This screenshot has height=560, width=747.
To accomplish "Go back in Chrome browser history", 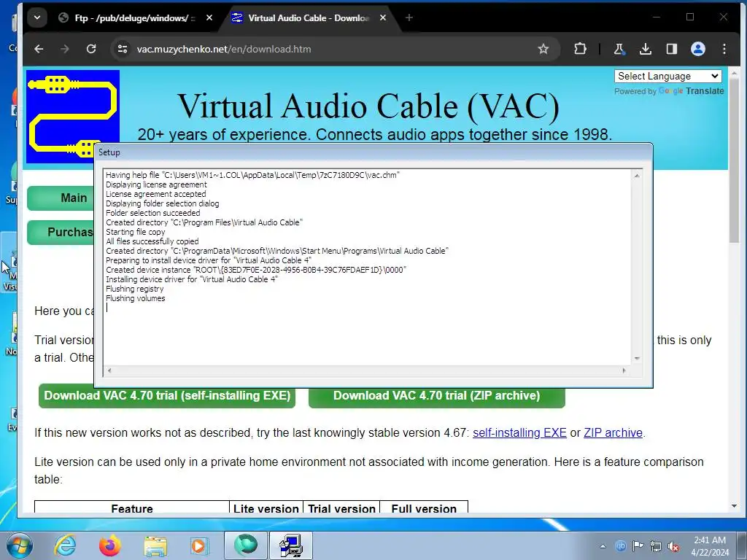I will pyautogui.click(x=39, y=49).
